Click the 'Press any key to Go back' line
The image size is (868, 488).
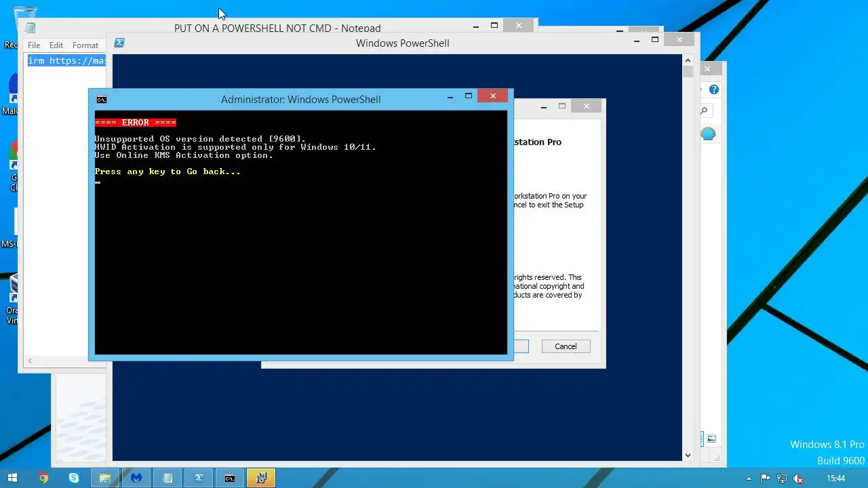[167, 171]
